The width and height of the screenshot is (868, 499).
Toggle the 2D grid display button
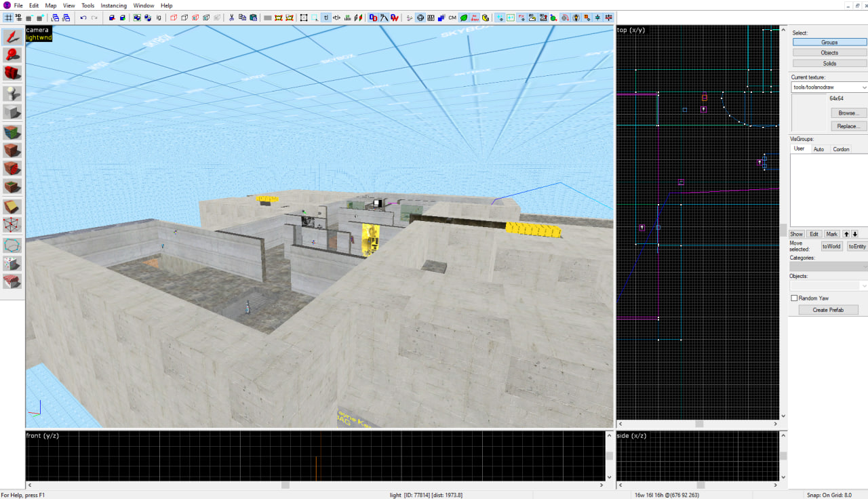pyautogui.click(x=8, y=18)
